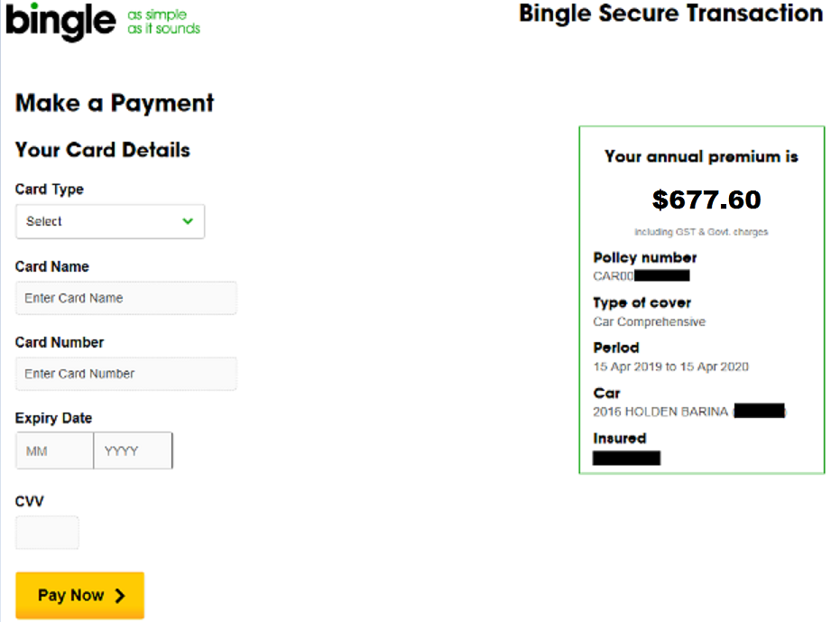
Task: Click the CVV input box
Action: point(47,533)
